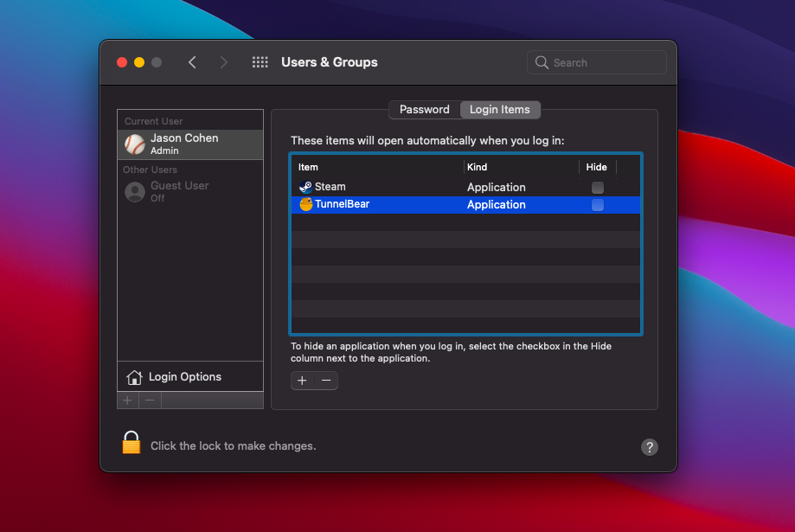Toggle the Hide checkbox for Steam
This screenshot has width=795, height=532.
tap(598, 187)
